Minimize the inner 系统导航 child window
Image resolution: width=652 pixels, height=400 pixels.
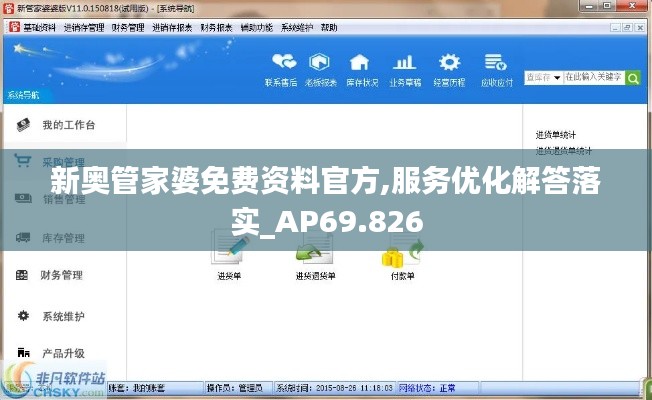(x=615, y=28)
